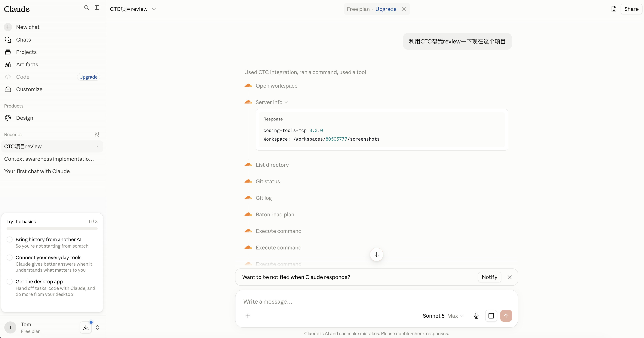Screen dimensions: 644x338
Task: Click the plus attachment icon in composer
Action: (x=248, y=316)
